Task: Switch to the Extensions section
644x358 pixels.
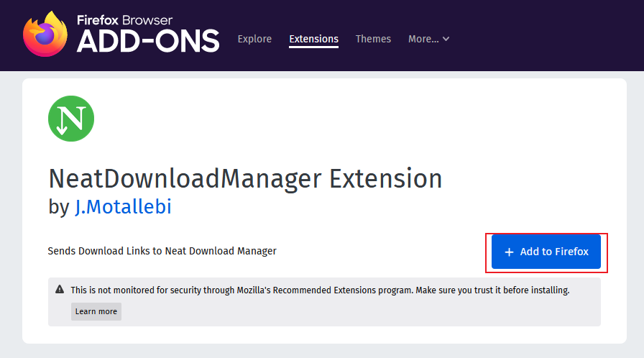Action: pos(313,39)
